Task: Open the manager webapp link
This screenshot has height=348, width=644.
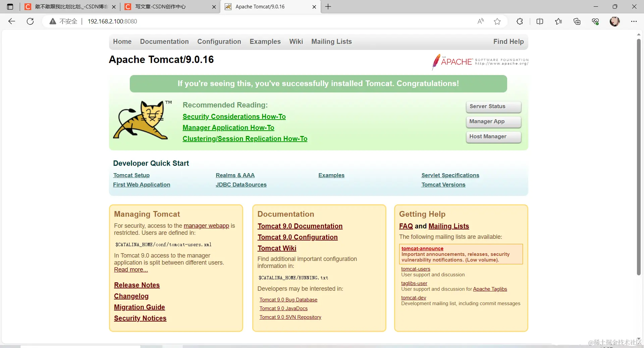Action: pos(206,226)
